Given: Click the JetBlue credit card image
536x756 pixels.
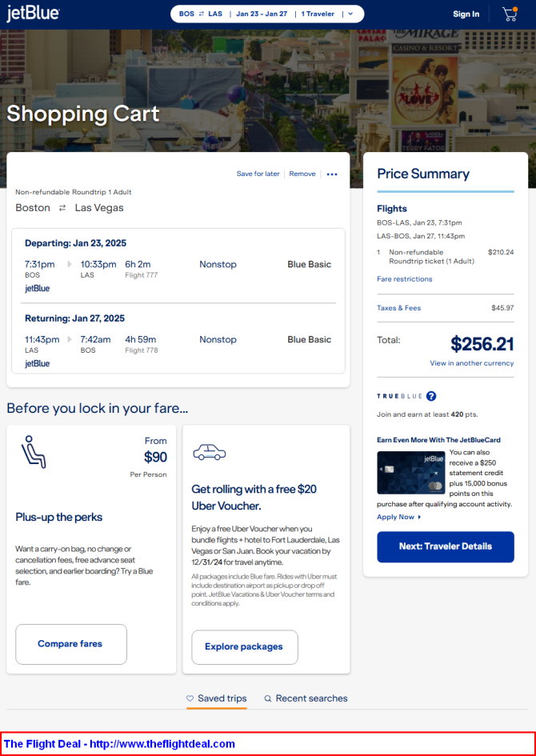Looking at the screenshot, I should pyautogui.click(x=410, y=473).
